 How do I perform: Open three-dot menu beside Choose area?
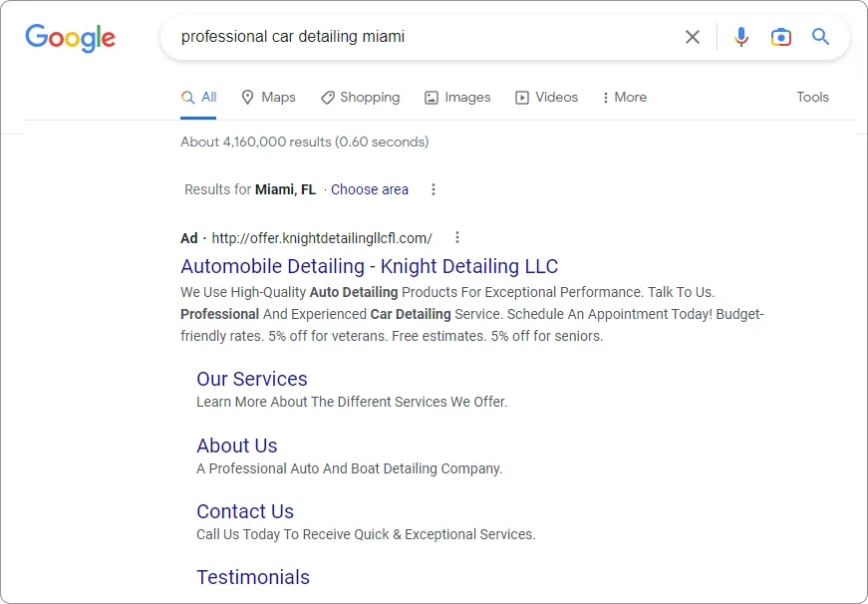(x=434, y=189)
